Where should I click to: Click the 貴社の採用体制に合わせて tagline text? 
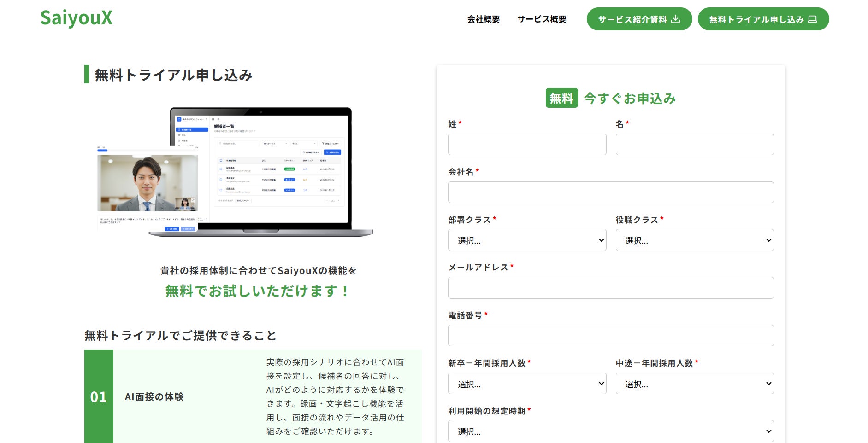[258, 271]
